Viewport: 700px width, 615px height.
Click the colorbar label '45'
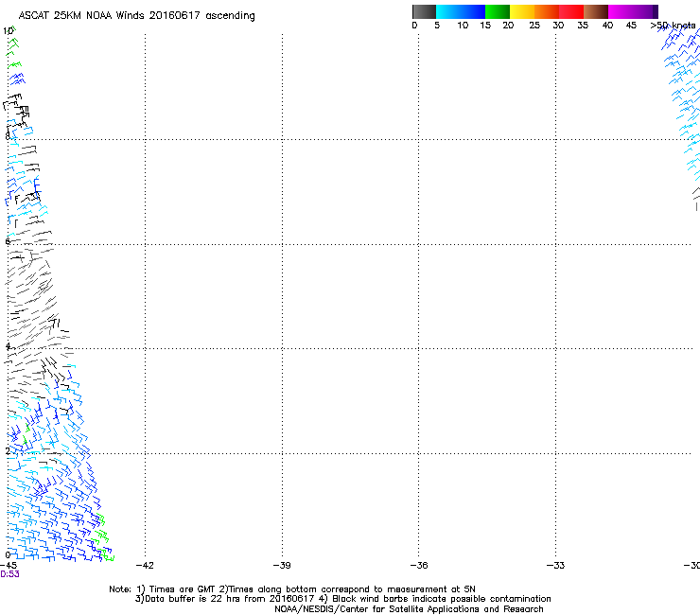(x=631, y=26)
